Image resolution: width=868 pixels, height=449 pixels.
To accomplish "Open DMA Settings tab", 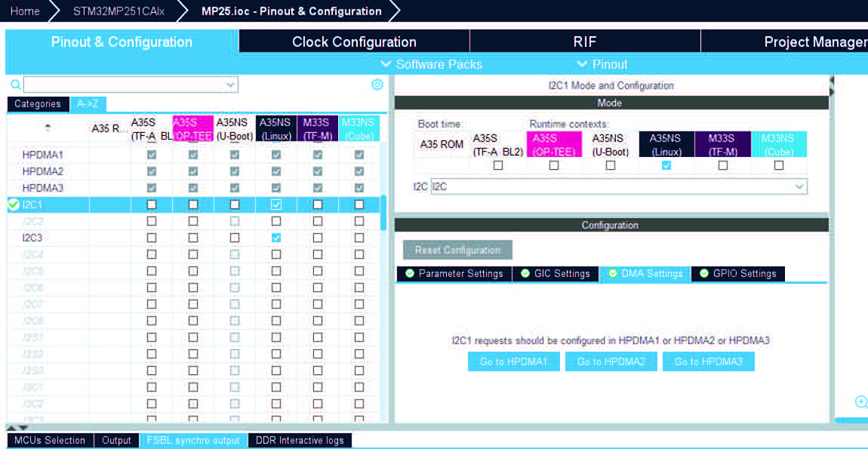I will click(645, 273).
